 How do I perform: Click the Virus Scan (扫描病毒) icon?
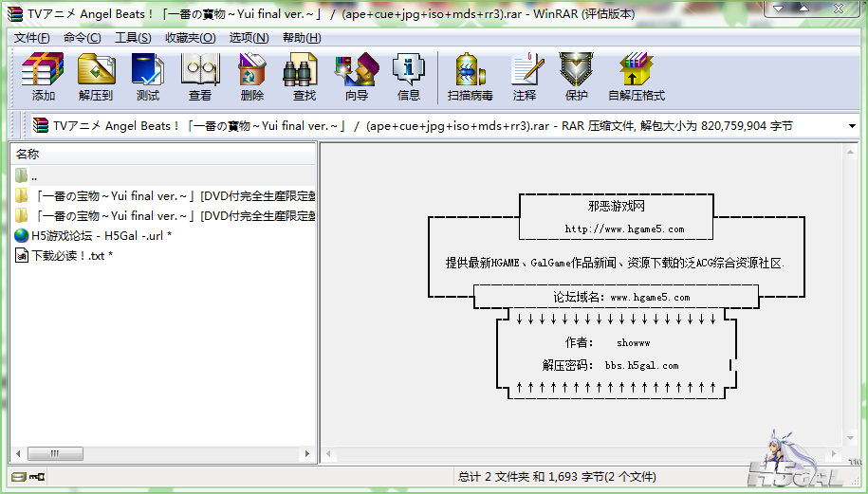pyautogui.click(x=470, y=70)
